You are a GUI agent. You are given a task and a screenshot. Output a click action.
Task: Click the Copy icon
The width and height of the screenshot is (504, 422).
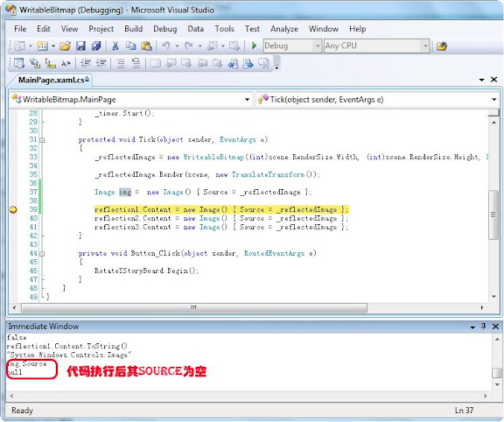pos(131,46)
